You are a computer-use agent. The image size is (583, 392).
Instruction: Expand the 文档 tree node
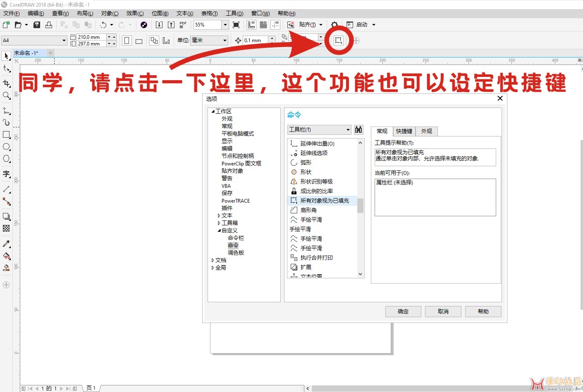click(213, 261)
